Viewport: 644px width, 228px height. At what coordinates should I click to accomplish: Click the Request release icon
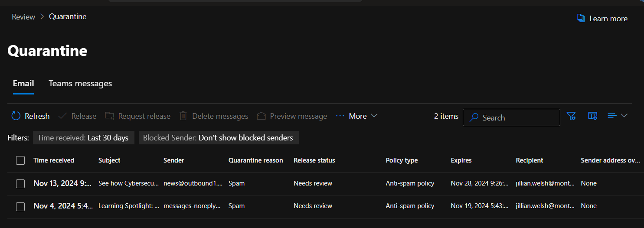[x=109, y=116]
